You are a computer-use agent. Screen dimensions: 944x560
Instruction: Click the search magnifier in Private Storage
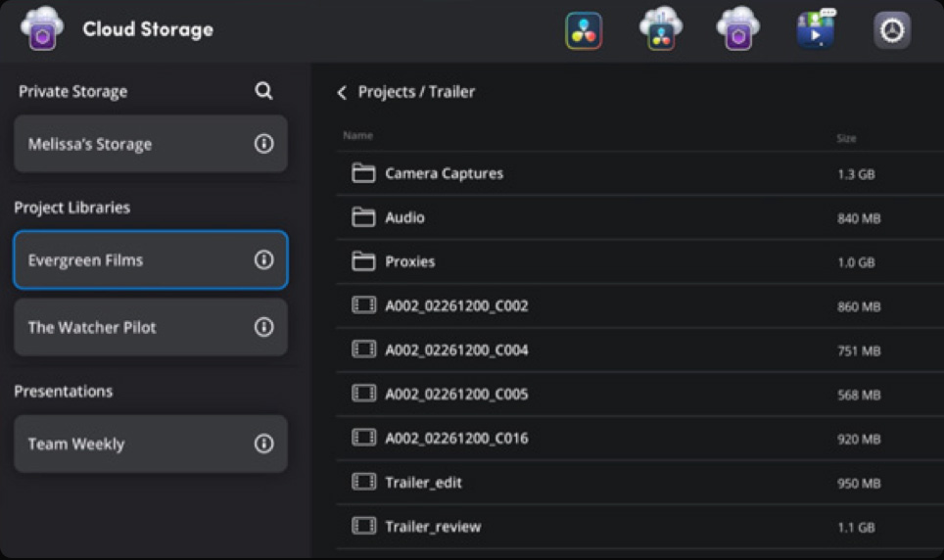point(263,91)
